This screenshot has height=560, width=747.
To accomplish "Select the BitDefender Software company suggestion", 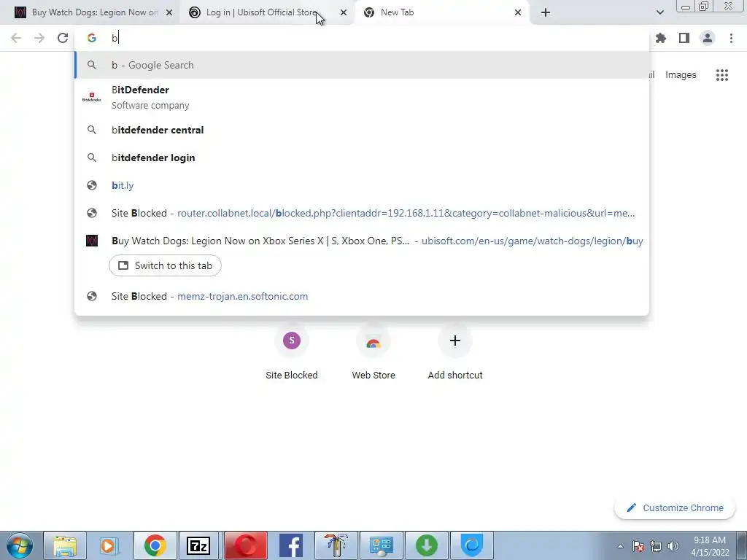I will 362,97.
